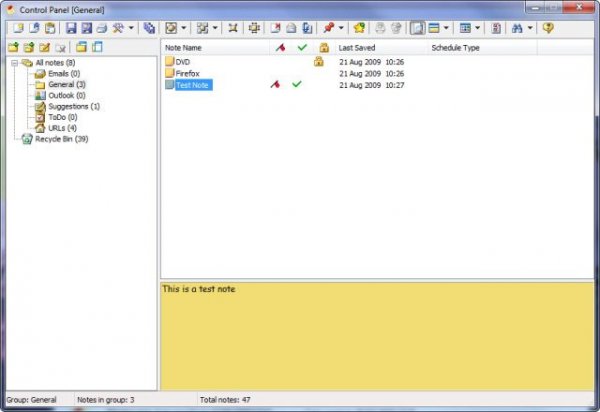The height and width of the screenshot is (412, 600).
Task: Collapse the All notes tree node
Action: (x=12, y=63)
